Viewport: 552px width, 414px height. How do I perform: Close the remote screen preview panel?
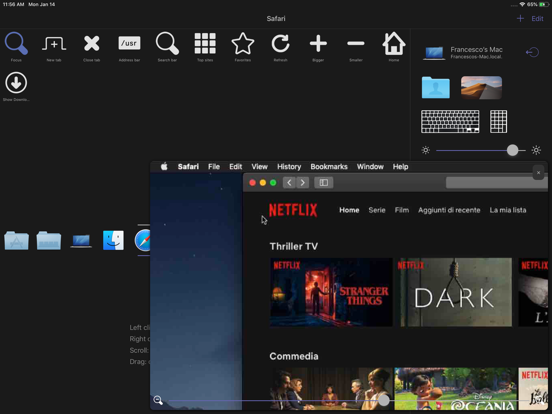point(538,172)
